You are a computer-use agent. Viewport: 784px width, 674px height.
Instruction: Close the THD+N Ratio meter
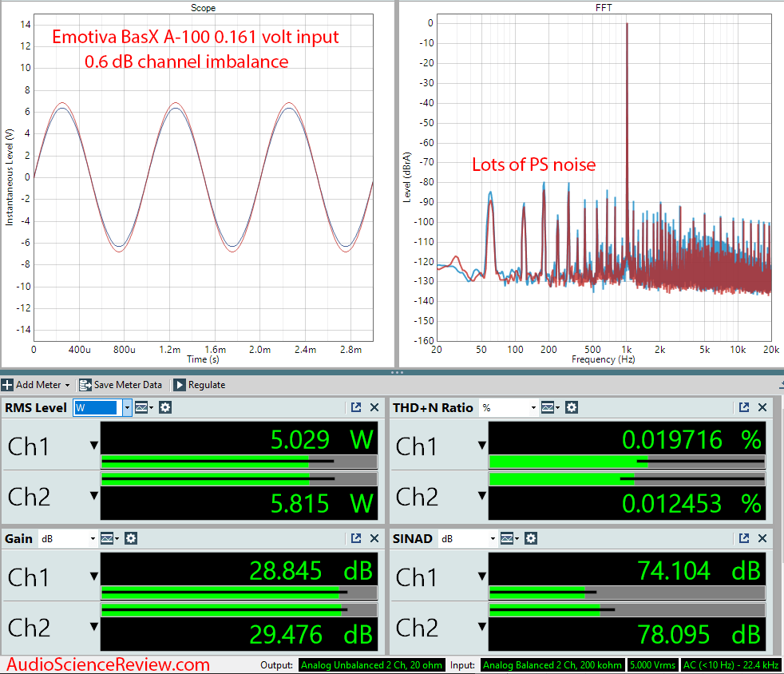point(762,407)
